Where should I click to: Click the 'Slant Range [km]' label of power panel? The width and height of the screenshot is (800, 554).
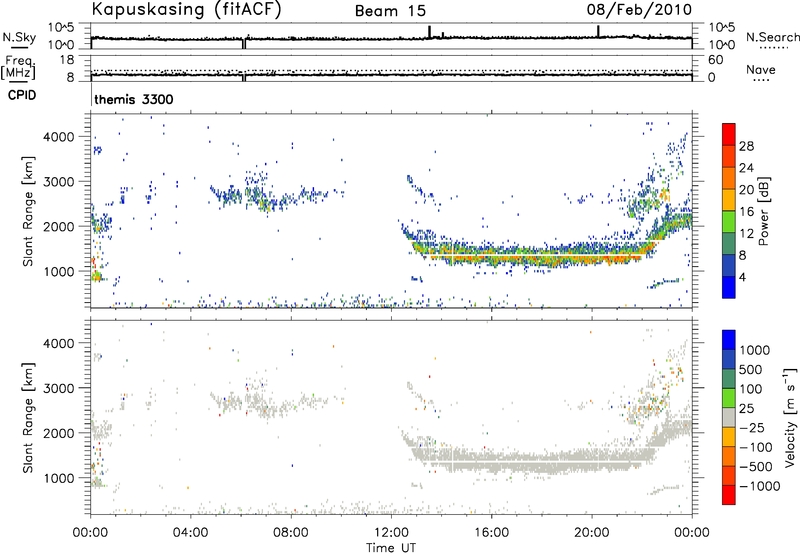(28, 211)
